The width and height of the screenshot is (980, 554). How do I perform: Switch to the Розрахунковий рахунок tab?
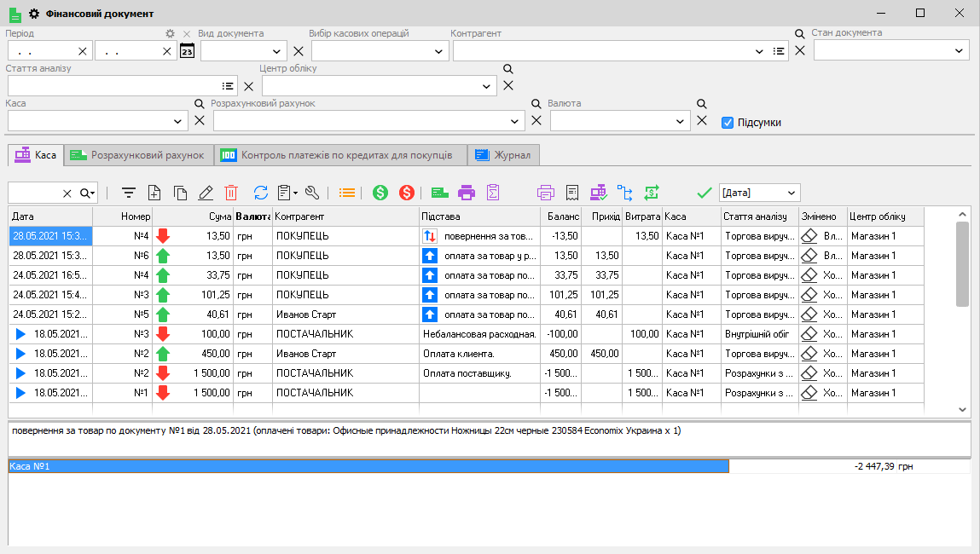pos(139,155)
